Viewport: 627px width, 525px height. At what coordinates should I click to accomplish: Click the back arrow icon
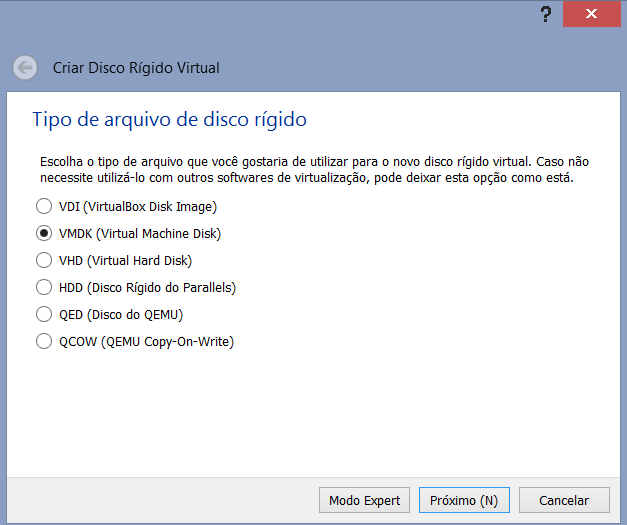pyautogui.click(x=25, y=68)
